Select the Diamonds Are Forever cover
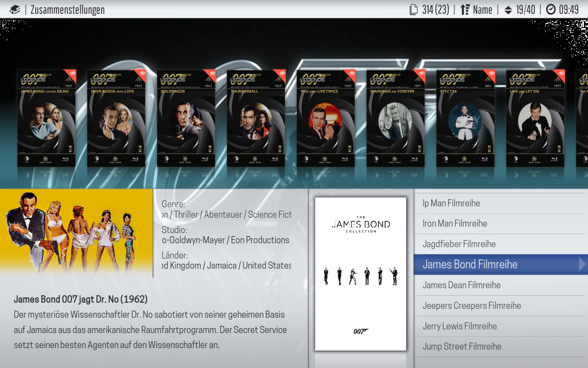 pos(396,118)
